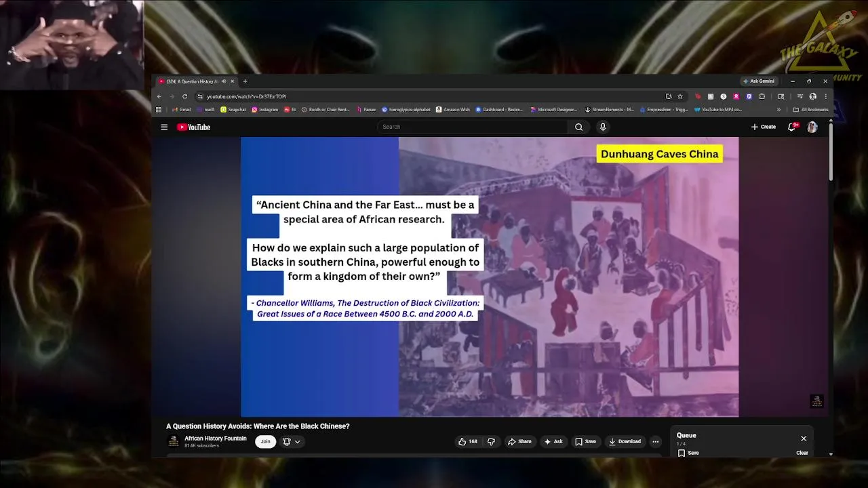Open the Create menu
868x488 pixels.
pos(764,127)
